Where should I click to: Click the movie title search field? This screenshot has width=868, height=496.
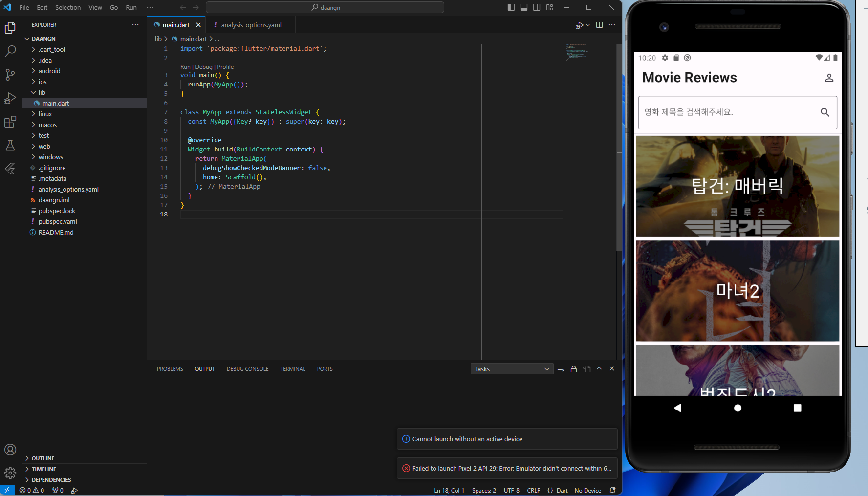tap(738, 112)
